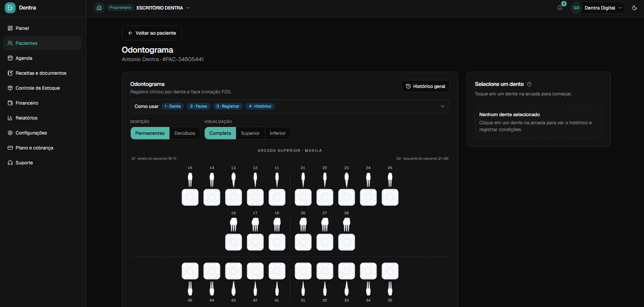Switch visualization to Inferior
644x307 pixels.
click(278, 133)
